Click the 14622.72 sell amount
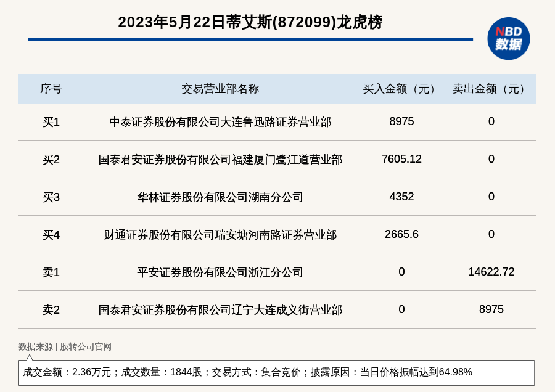 (491, 272)
